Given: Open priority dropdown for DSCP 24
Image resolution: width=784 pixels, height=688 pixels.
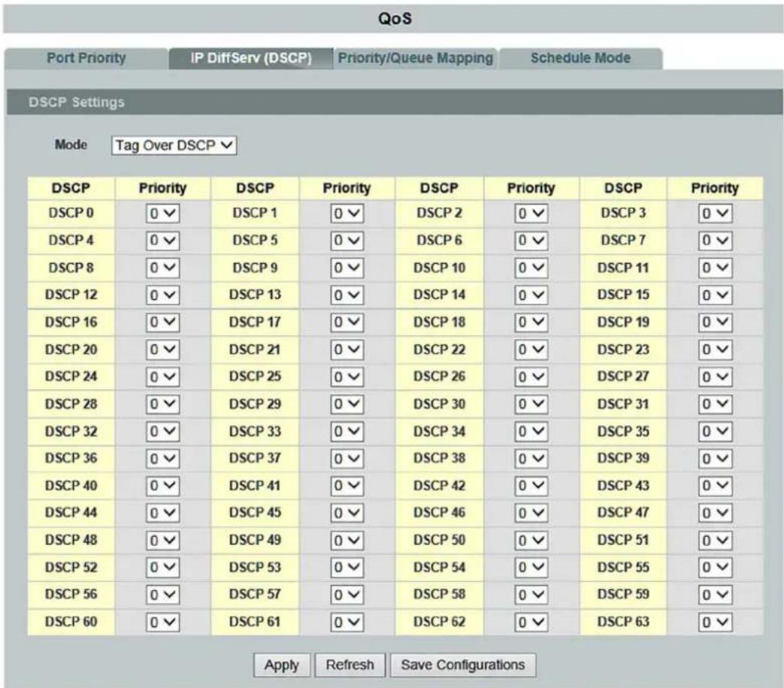Looking at the screenshot, I should 162,377.
